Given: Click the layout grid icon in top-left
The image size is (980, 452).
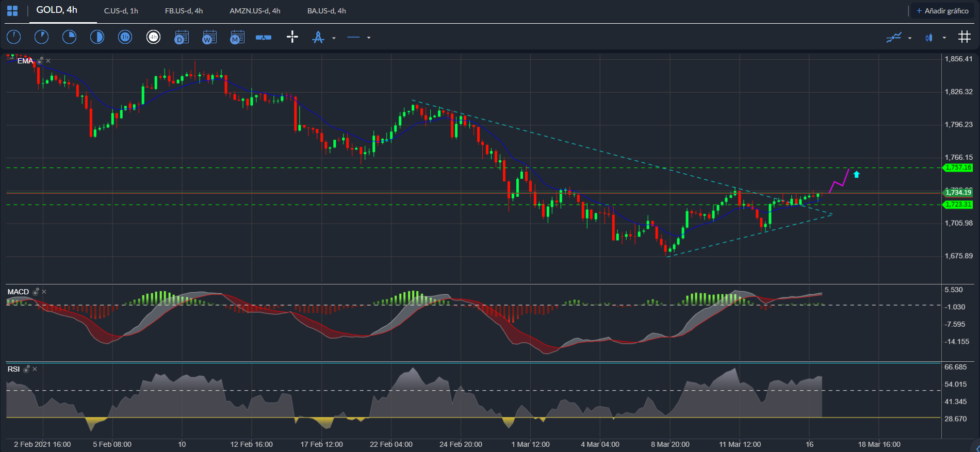Looking at the screenshot, I should [x=12, y=11].
